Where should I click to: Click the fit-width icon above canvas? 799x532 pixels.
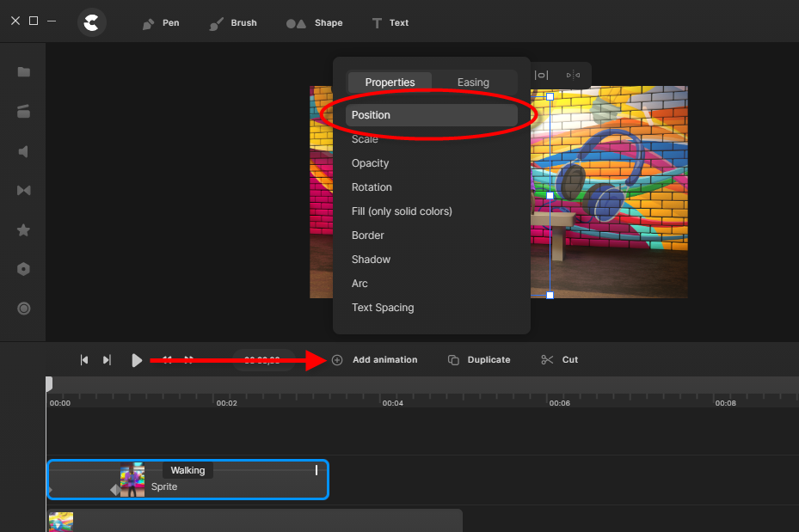541,75
